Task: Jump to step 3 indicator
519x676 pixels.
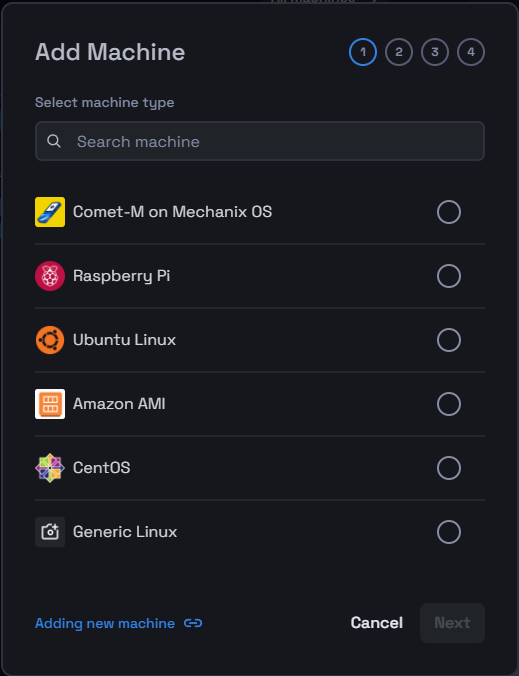Action: pyautogui.click(x=435, y=52)
